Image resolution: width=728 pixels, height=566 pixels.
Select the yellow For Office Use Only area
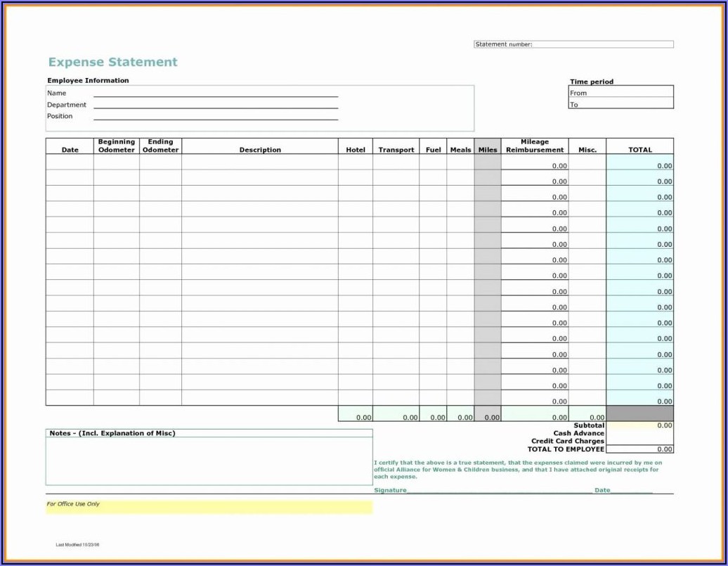(209, 507)
